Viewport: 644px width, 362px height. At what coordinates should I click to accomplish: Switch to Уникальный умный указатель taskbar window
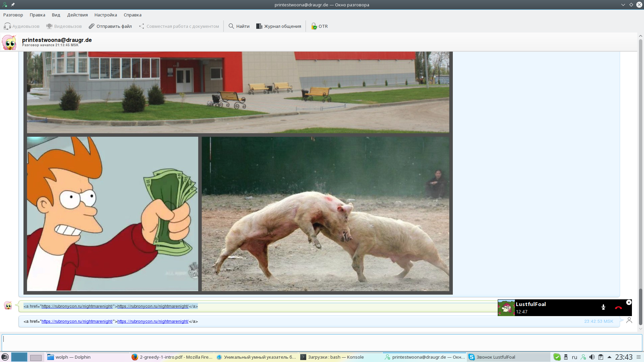(256, 357)
